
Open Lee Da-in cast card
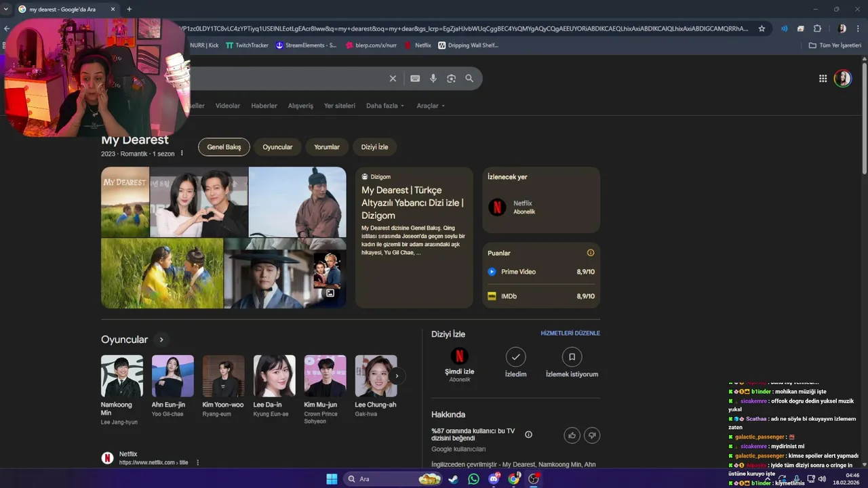point(274,386)
